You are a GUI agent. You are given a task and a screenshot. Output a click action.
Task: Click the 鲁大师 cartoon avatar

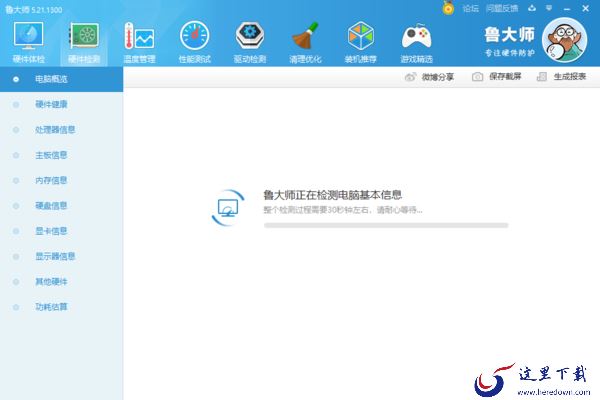click(x=564, y=40)
